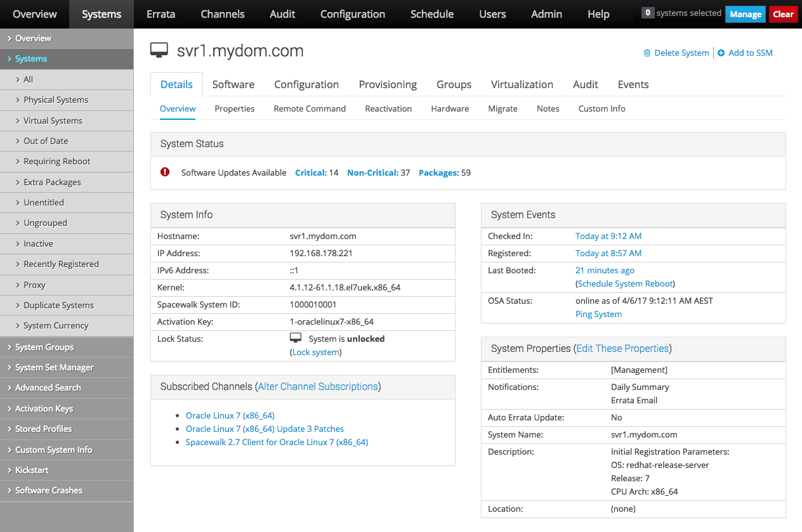Click the red Software Updates Available warning icon
This screenshot has height=532, width=802.
(x=165, y=172)
